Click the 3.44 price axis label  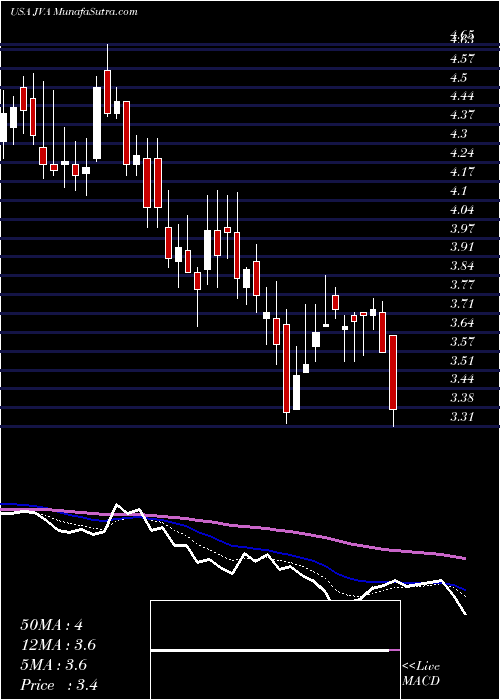[x=462, y=379]
